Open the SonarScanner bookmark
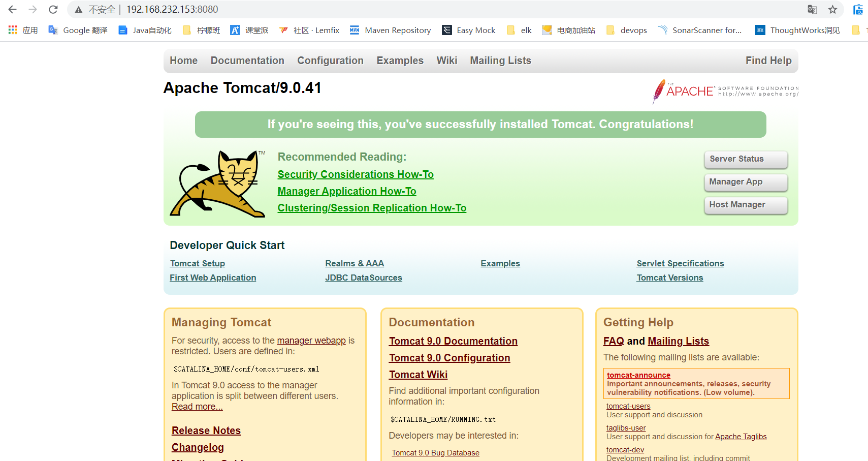Image resolution: width=868 pixels, height=461 pixels. click(700, 30)
